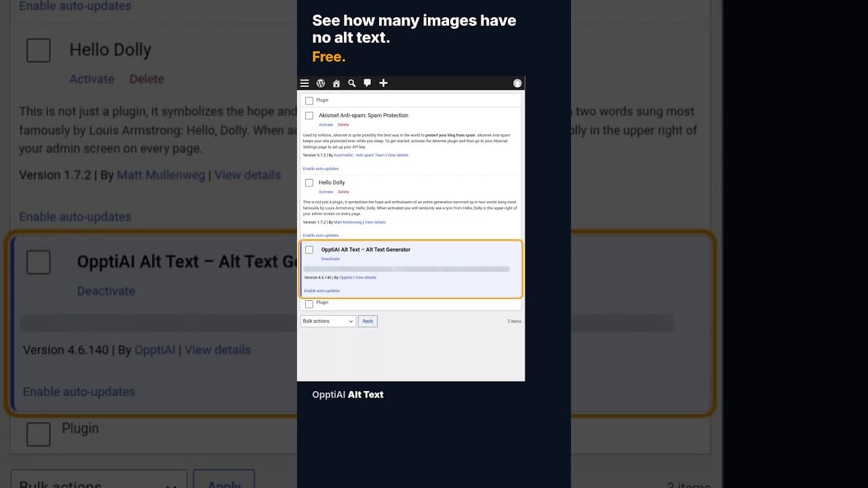Open the Bulk actions dropdown in the small panel
Image resolution: width=868 pixels, height=488 pixels.
(328, 321)
